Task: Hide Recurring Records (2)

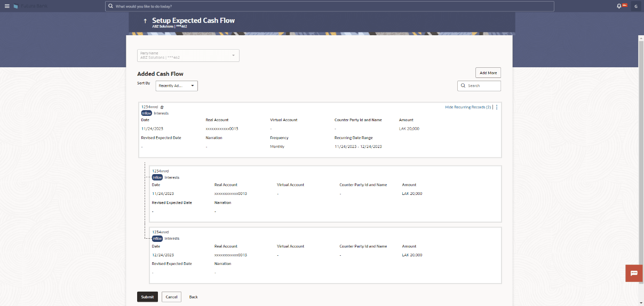Action: pyautogui.click(x=468, y=107)
